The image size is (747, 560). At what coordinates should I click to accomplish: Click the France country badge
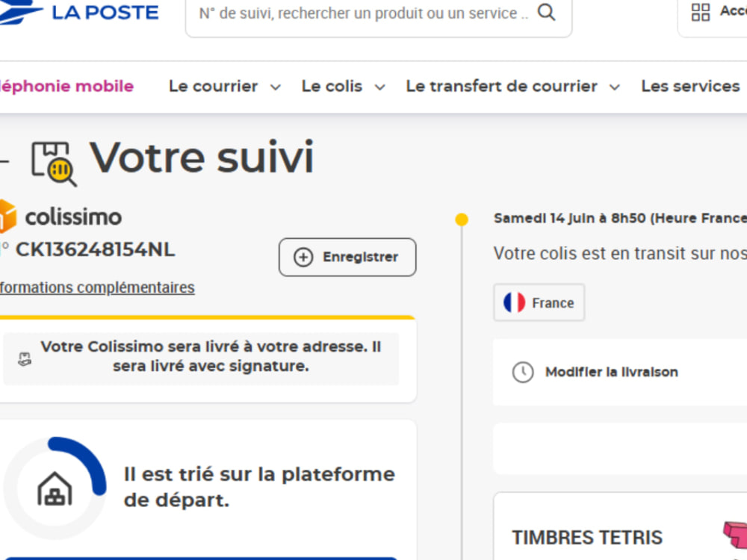[539, 302]
